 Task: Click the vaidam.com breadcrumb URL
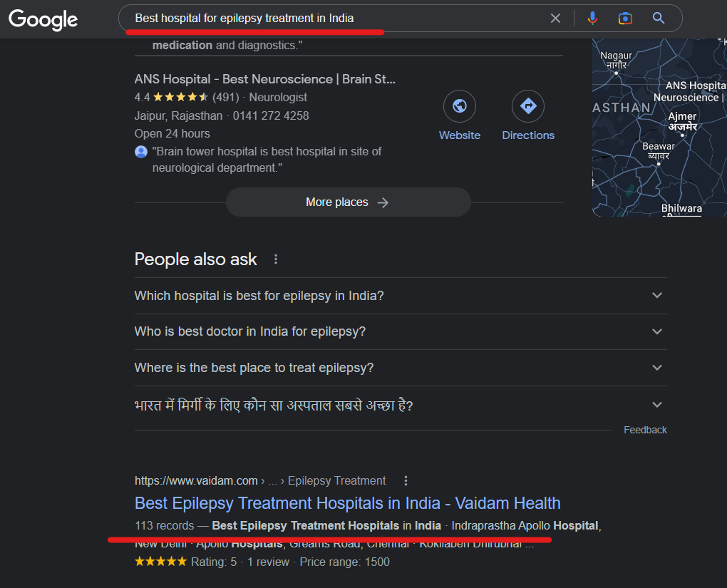click(259, 481)
